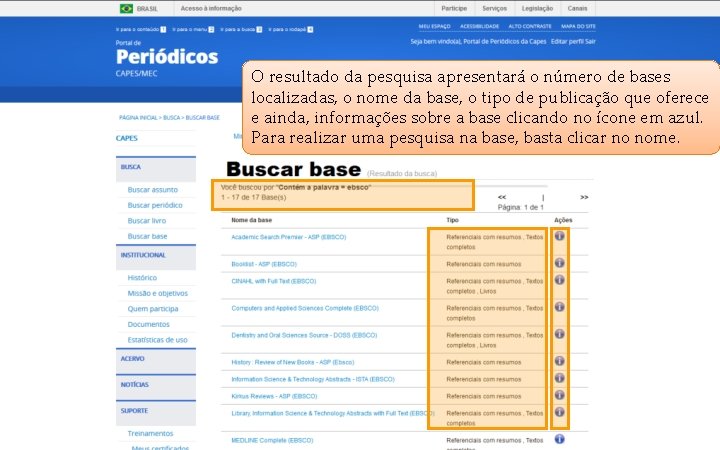The height and width of the screenshot is (450, 720).
Task: Select Buscar assunto in sidebar
Action: pyautogui.click(x=152, y=190)
